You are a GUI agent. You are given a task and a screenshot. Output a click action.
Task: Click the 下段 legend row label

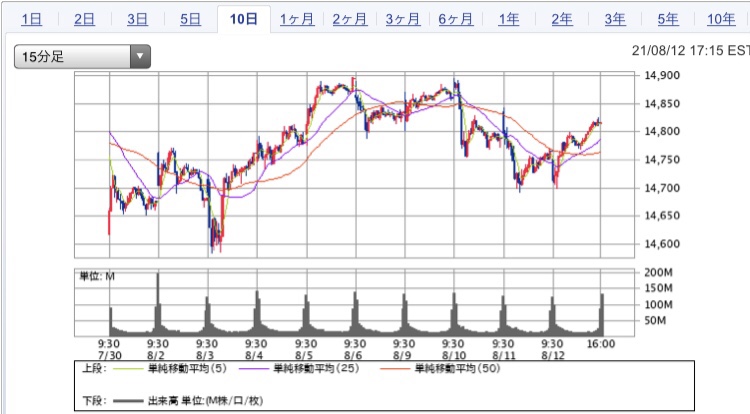point(94,401)
